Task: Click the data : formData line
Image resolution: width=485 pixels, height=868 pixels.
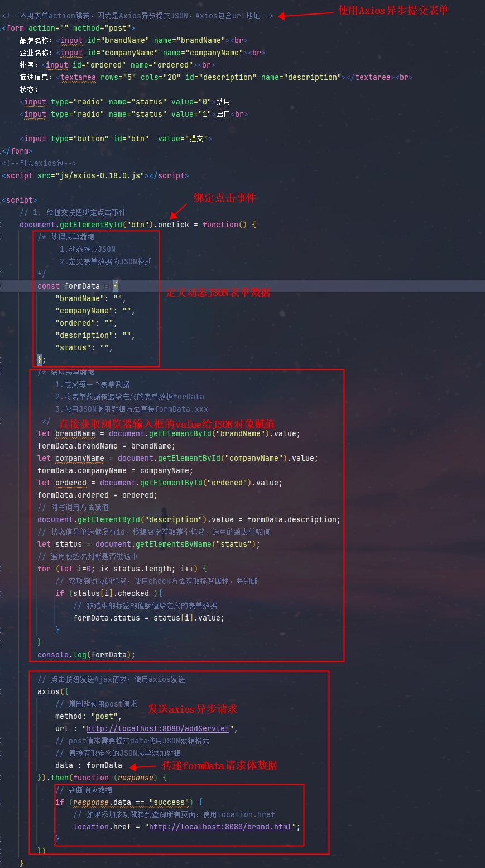Action: 88,765
